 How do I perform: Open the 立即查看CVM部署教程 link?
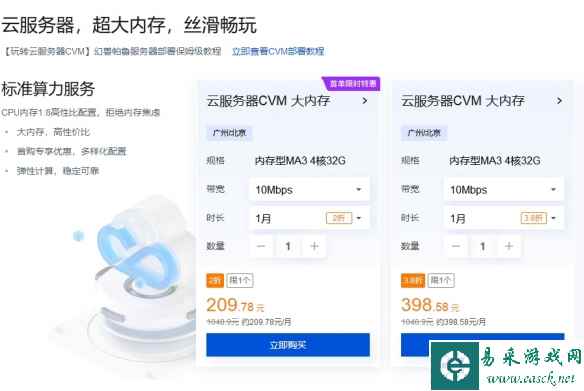point(278,51)
